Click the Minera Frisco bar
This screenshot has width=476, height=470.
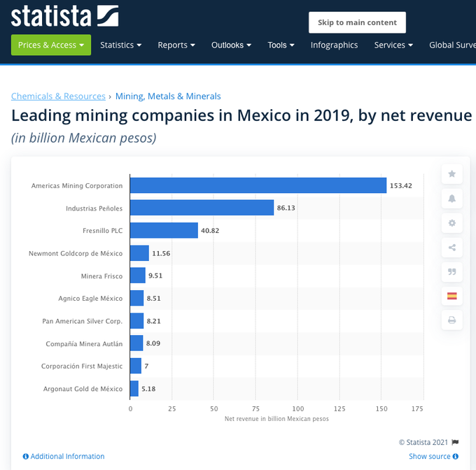137,276
